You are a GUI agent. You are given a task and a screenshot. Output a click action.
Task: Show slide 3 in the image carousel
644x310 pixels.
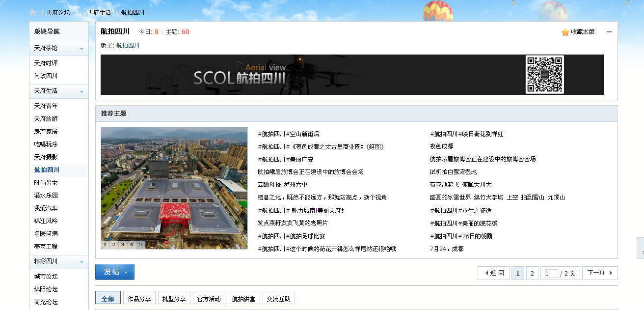click(x=122, y=244)
